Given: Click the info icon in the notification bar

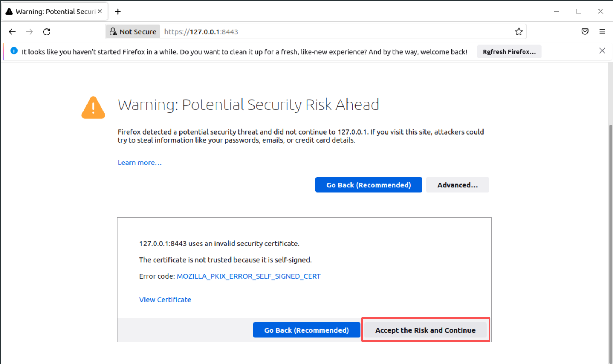Looking at the screenshot, I should [x=14, y=51].
